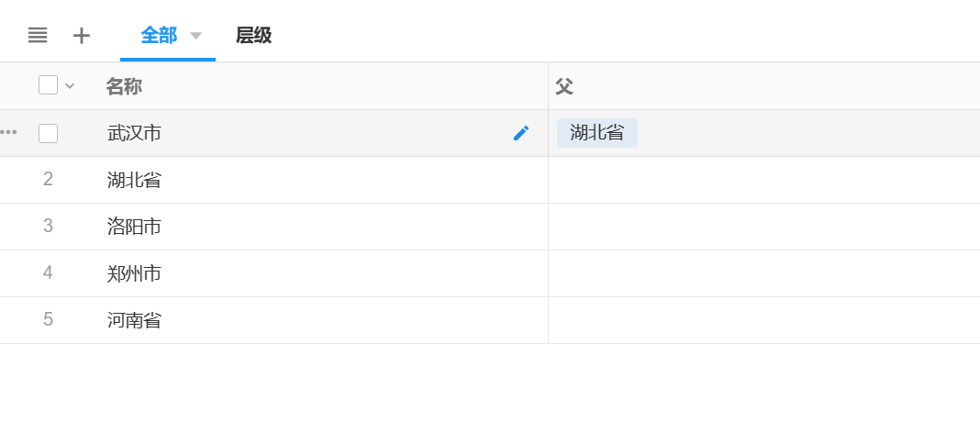Click the 名称 column header
The width and height of the screenshot is (980, 444).
(124, 86)
